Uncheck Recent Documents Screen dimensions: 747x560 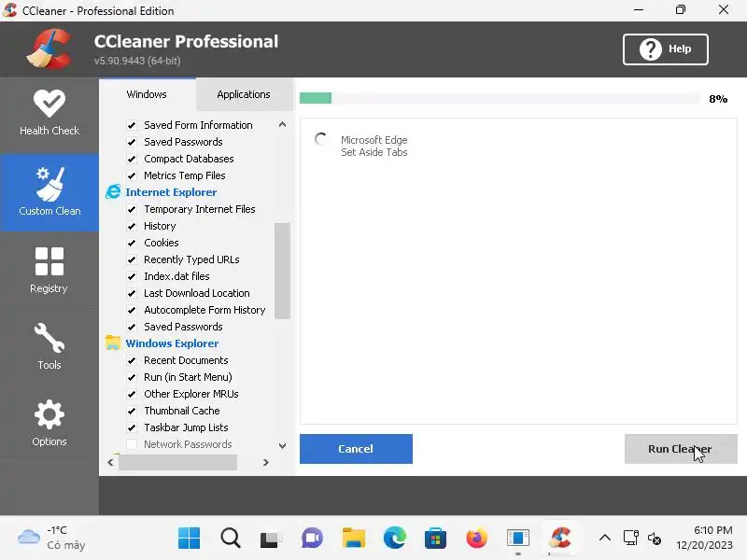[132, 360]
